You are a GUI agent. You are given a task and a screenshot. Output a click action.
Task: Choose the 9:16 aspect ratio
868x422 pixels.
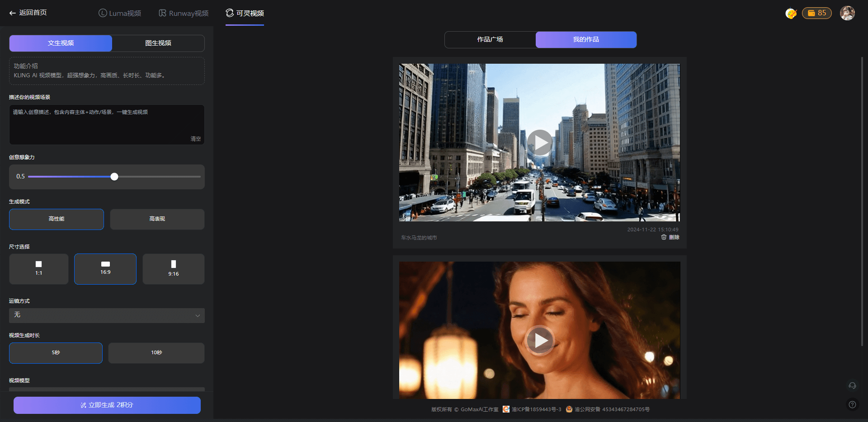174,269
